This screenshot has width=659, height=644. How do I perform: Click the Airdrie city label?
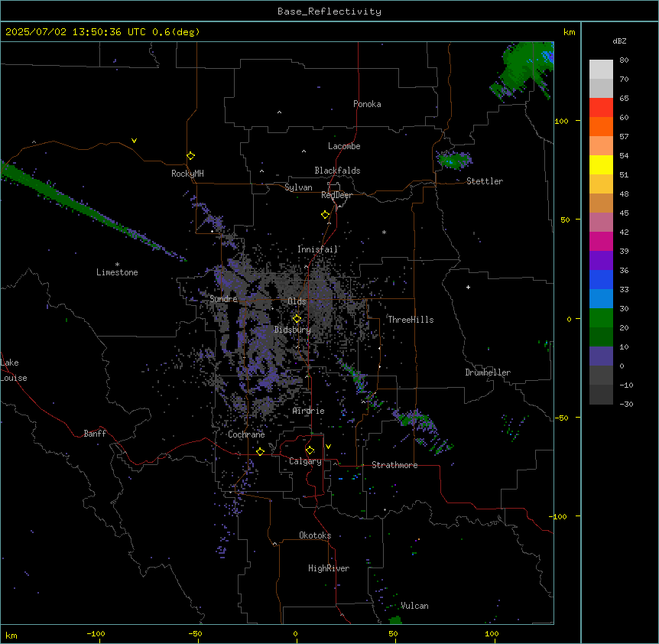coord(308,411)
